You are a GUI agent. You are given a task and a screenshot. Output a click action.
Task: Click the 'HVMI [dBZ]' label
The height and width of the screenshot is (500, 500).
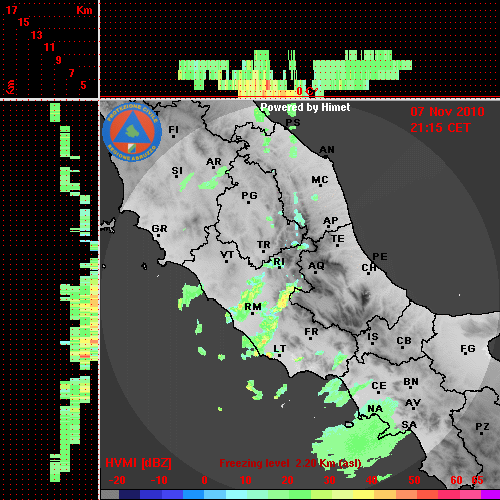(x=138, y=463)
